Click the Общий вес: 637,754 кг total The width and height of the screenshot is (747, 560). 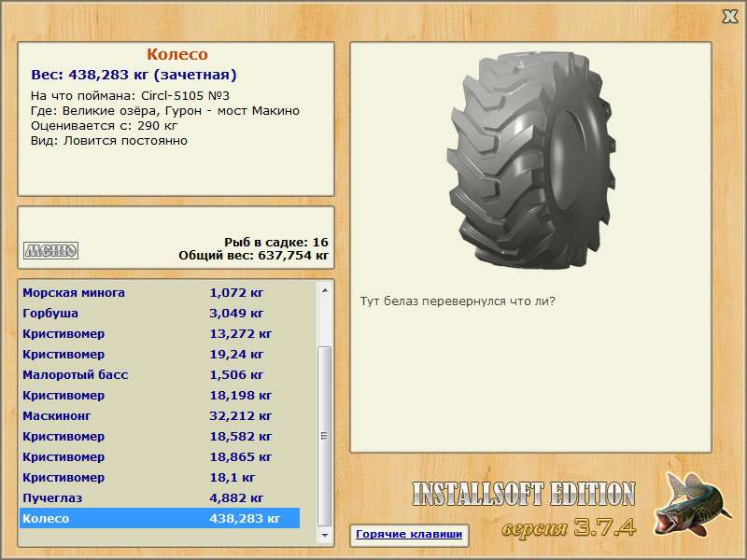(253, 256)
